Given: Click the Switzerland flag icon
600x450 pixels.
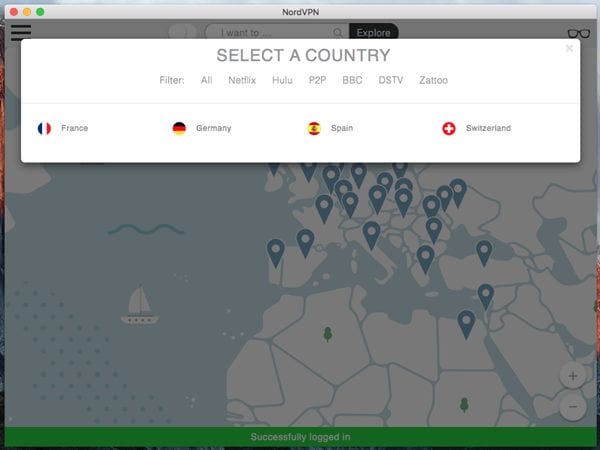Looking at the screenshot, I should (x=449, y=129).
